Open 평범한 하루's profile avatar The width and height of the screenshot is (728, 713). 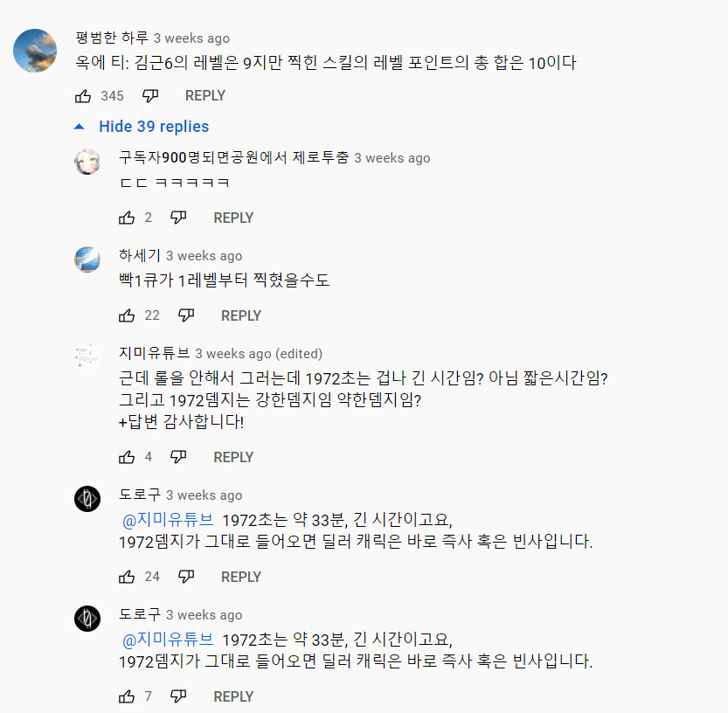pos(36,50)
